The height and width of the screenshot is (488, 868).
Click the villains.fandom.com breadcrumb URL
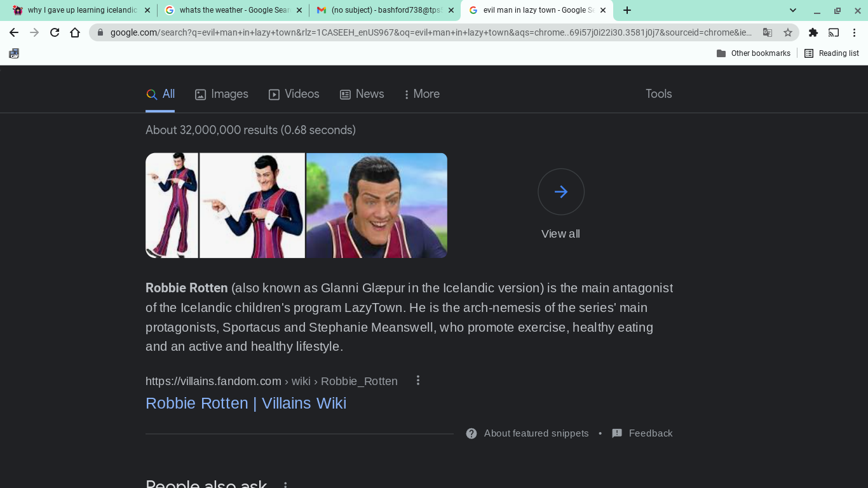(271, 381)
